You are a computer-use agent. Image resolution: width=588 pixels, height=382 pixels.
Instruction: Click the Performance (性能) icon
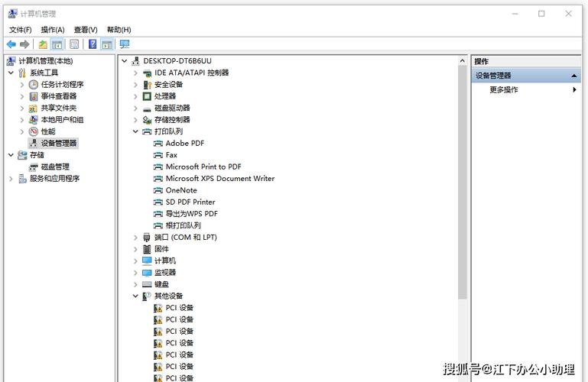pos(34,131)
